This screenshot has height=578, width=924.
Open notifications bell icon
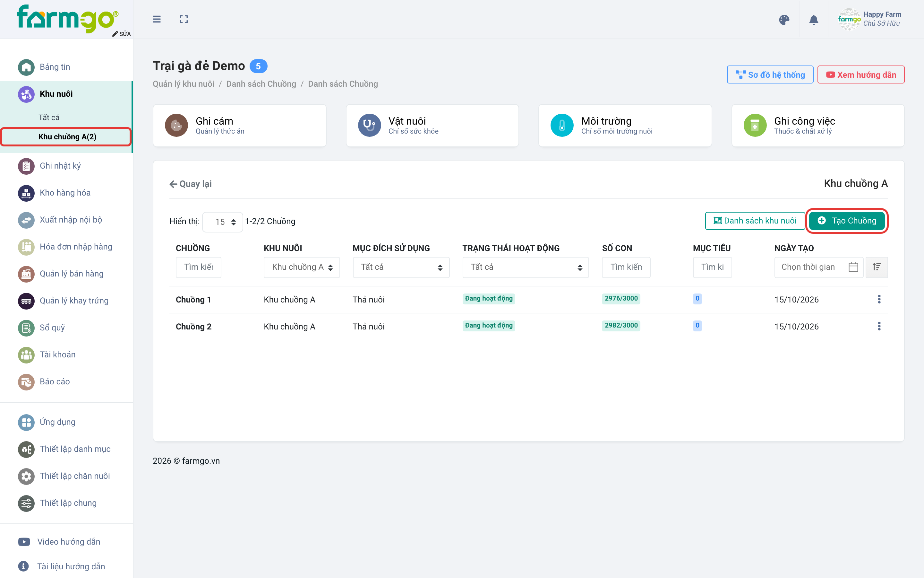(814, 20)
